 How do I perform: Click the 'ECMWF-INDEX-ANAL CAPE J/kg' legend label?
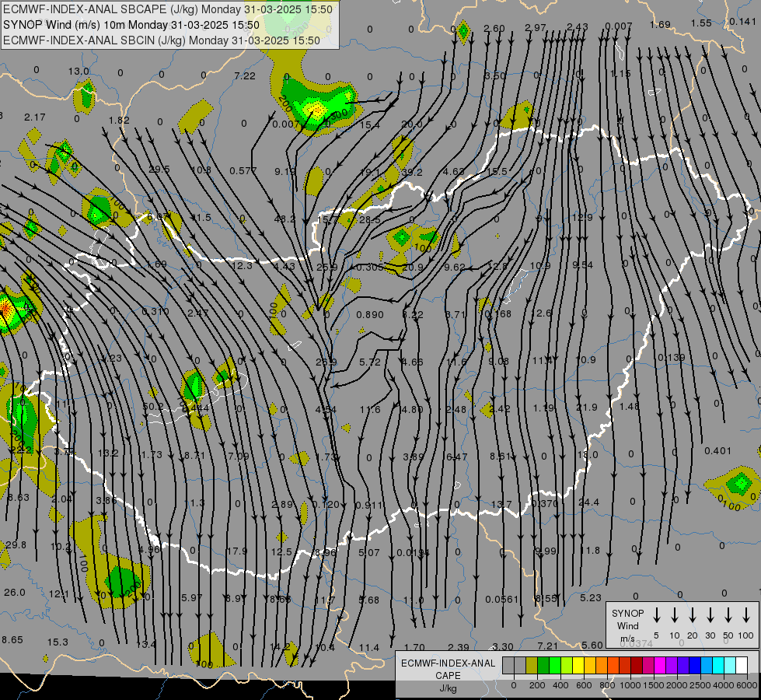coord(448,675)
